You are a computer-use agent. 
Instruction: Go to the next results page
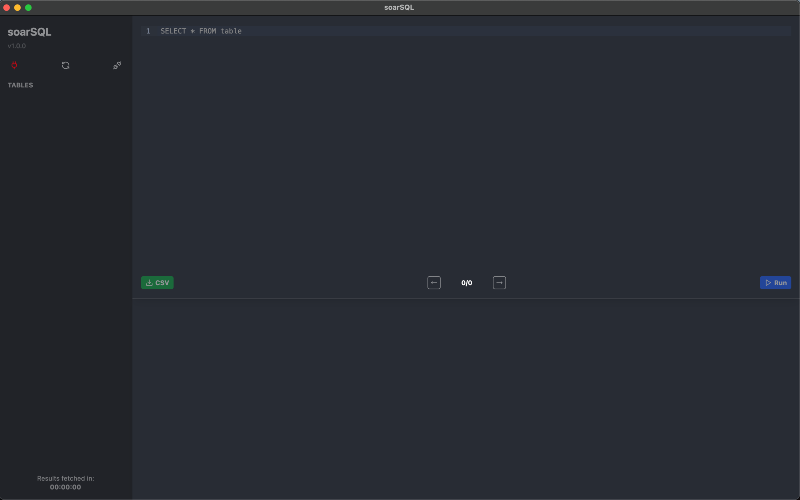[499, 283]
